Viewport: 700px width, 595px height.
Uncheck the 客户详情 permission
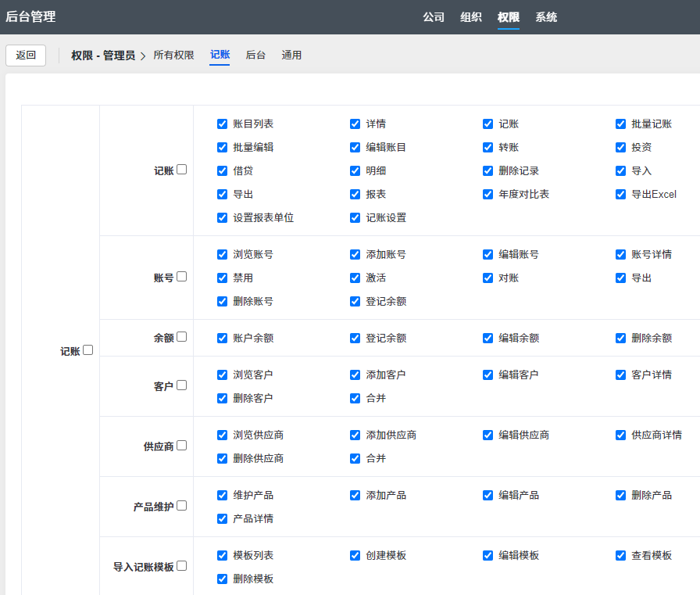click(x=620, y=375)
